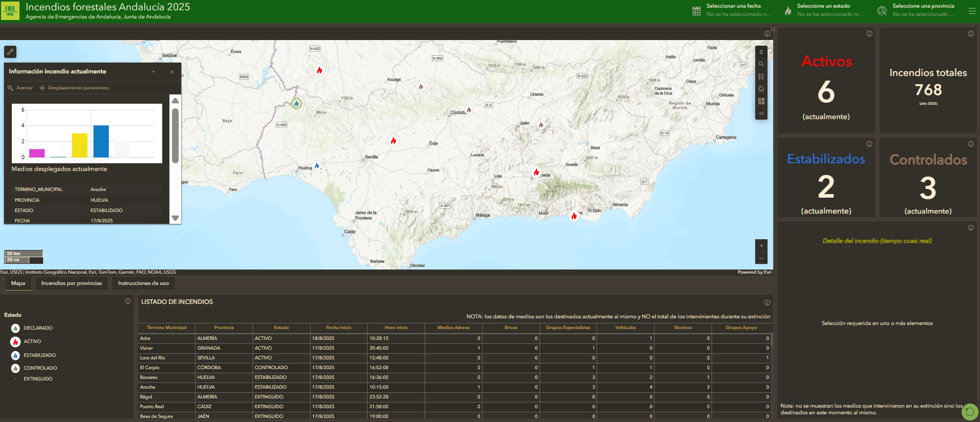The height and width of the screenshot is (422, 980).
Task: Open the header hamburger menu
Action: [972, 11]
